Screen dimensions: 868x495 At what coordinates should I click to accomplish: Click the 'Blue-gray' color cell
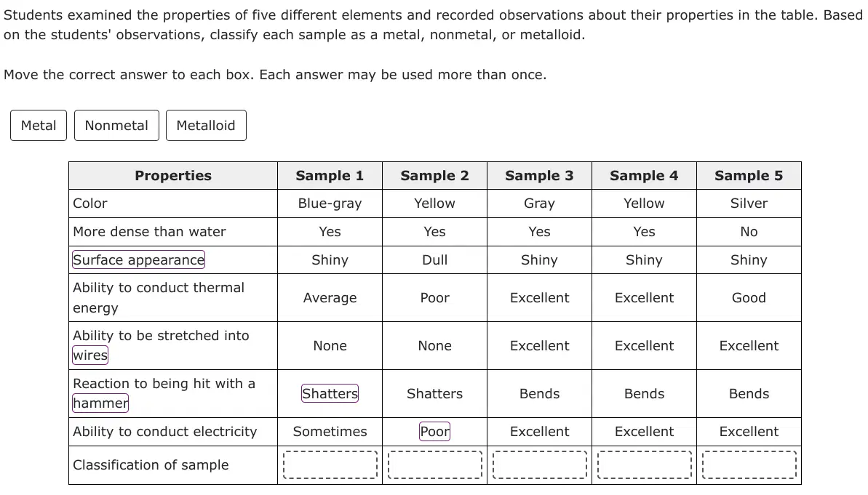click(330, 204)
